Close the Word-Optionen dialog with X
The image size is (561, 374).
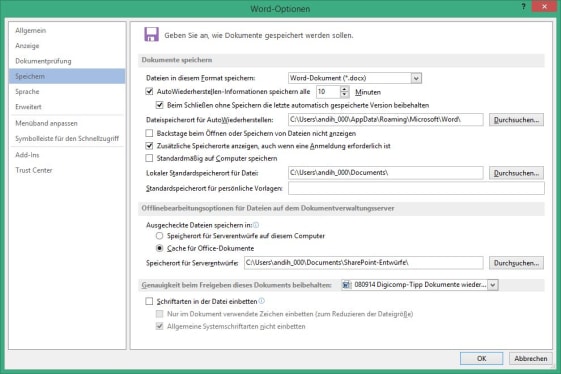click(x=544, y=6)
